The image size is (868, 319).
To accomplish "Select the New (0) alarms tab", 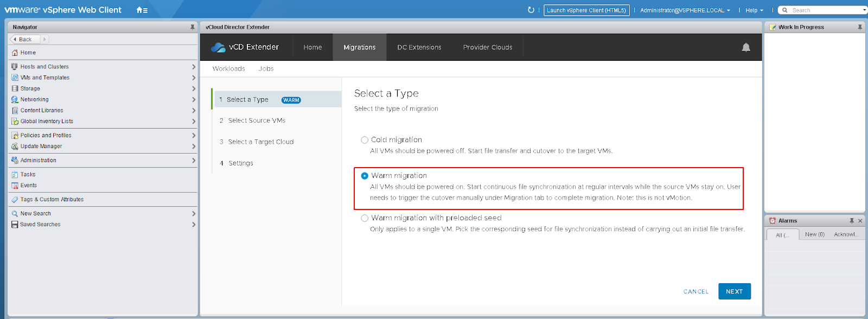I will pyautogui.click(x=814, y=234).
